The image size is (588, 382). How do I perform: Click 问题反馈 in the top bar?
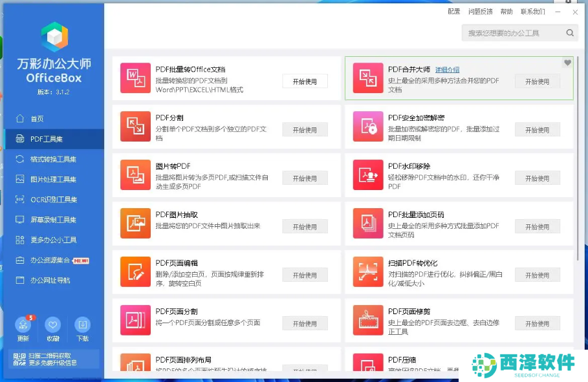pos(481,12)
